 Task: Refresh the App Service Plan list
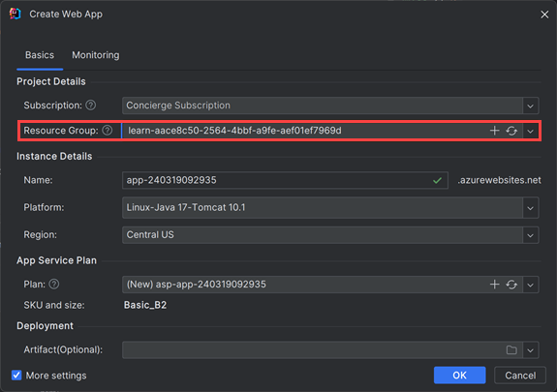[511, 285]
